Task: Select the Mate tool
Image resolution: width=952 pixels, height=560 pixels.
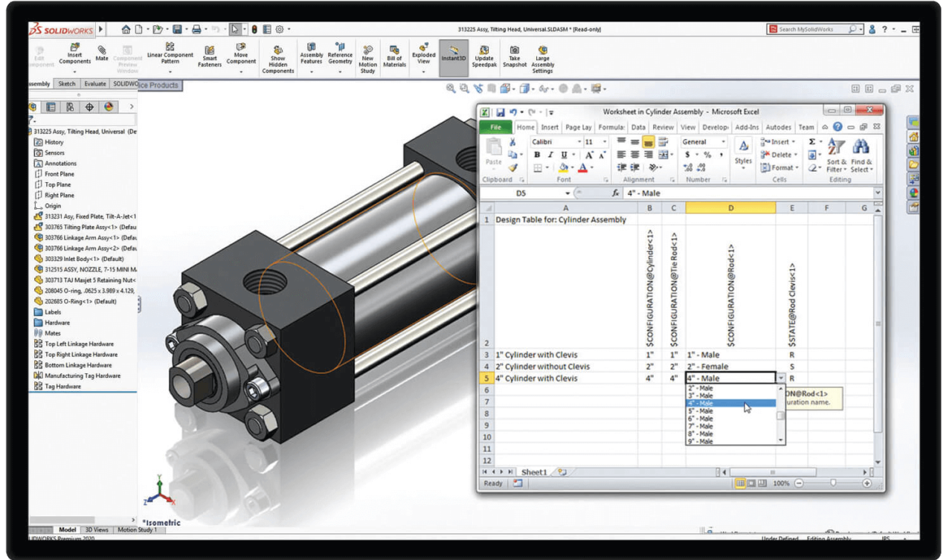Action: coord(102,54)
